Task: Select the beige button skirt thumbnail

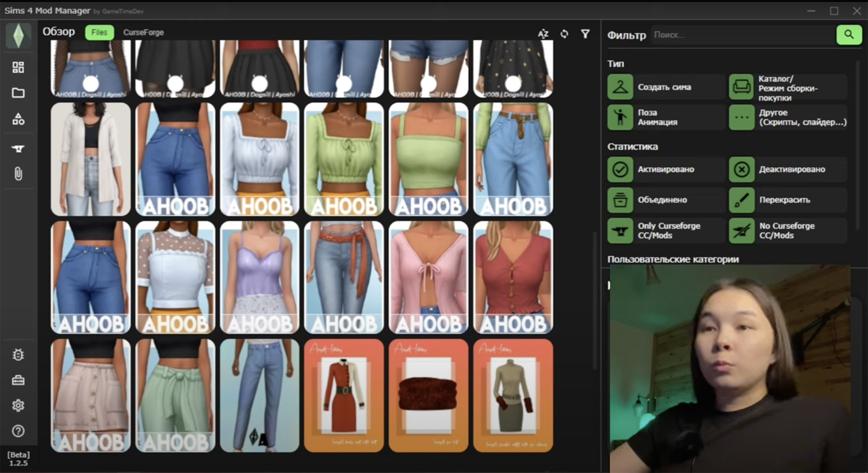Action: [91, 396]
